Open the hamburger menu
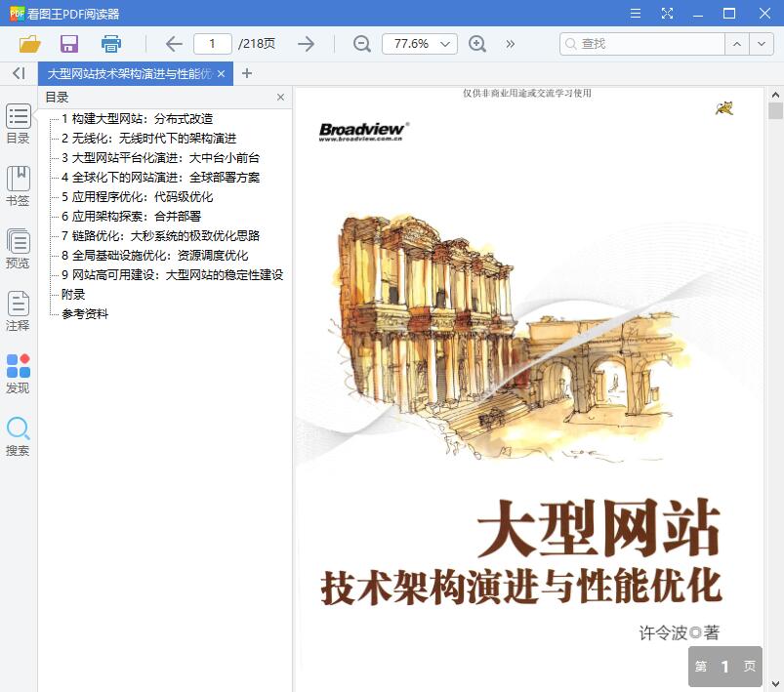This screenshot has height=692, width=784. point(635,13)
